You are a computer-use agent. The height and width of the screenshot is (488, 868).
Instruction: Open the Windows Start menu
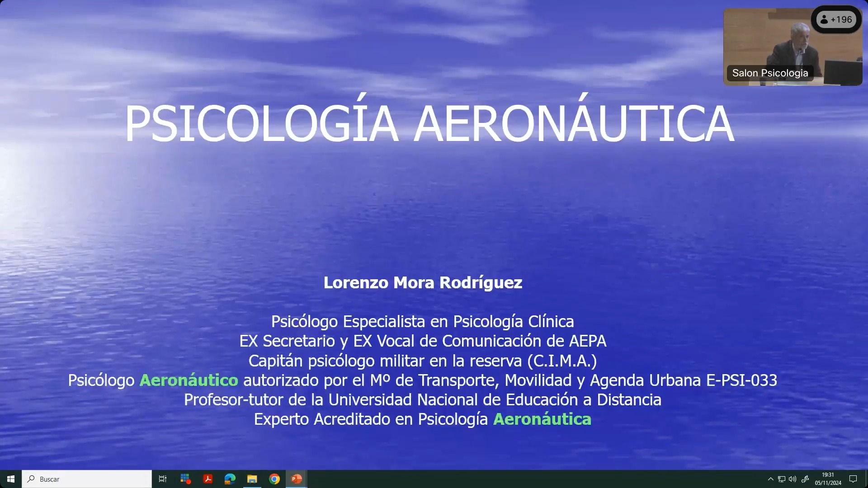(11, 479)
